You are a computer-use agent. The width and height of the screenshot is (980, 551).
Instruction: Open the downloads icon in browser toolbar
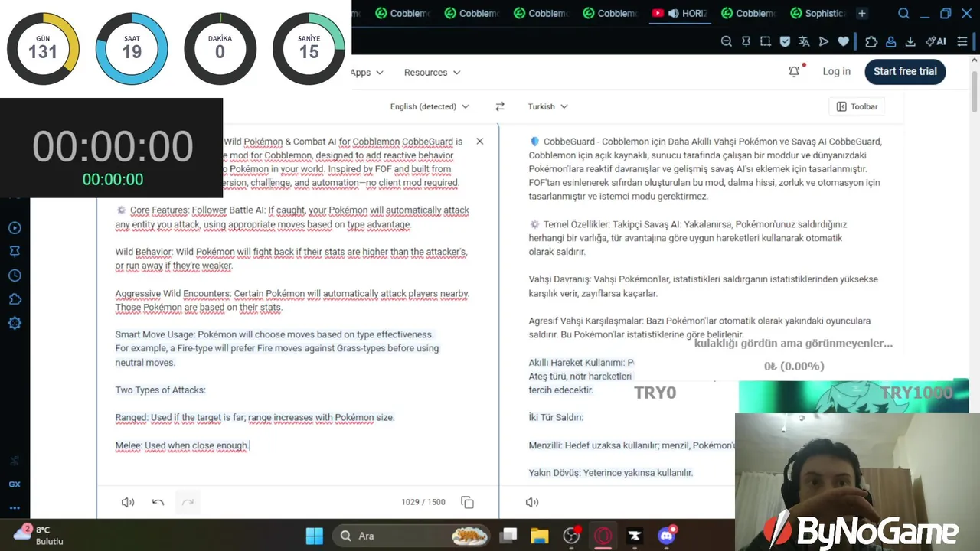[x=910, y=42]
